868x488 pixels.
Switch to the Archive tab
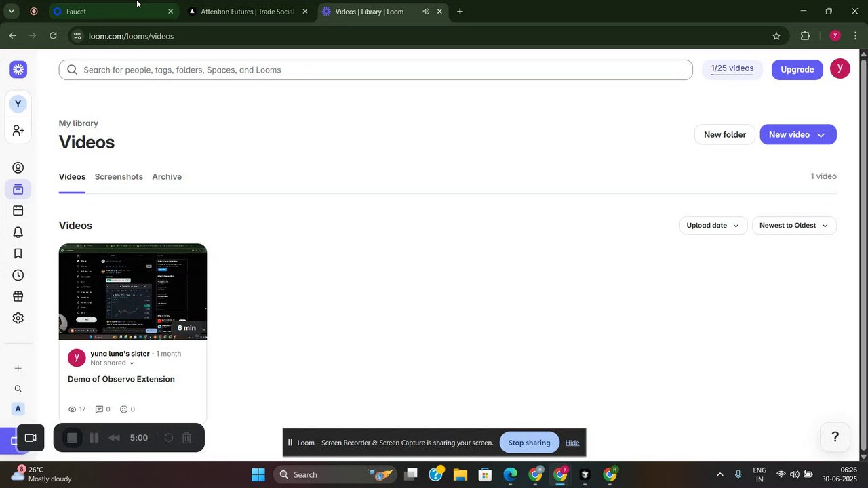tap(167, 177)
